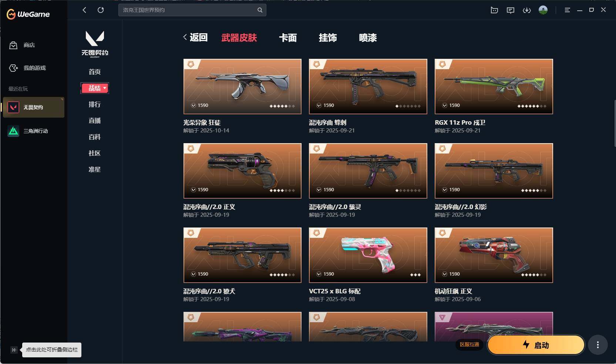The width and height of the screenshot is (616, 364).
Task: Open 我的游戏 gamepad icon
Action: click(13, 68)
